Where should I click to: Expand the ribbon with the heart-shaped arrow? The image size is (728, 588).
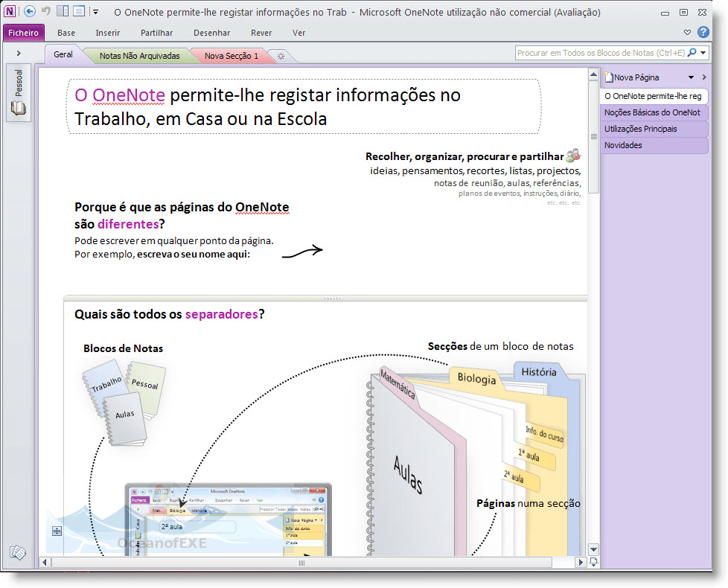pos(687,32)
